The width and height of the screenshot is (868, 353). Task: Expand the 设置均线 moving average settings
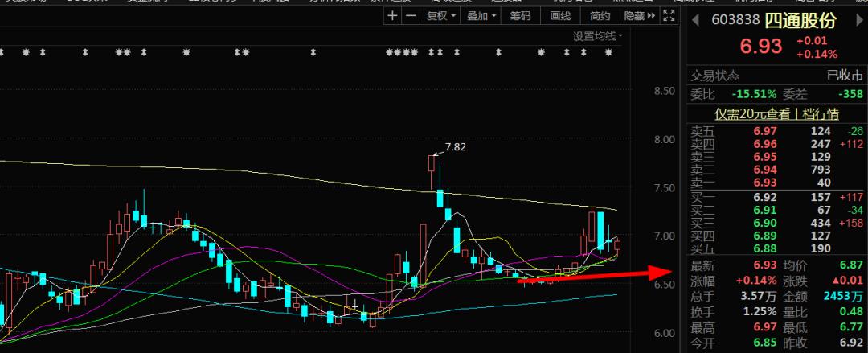(598, 35)
